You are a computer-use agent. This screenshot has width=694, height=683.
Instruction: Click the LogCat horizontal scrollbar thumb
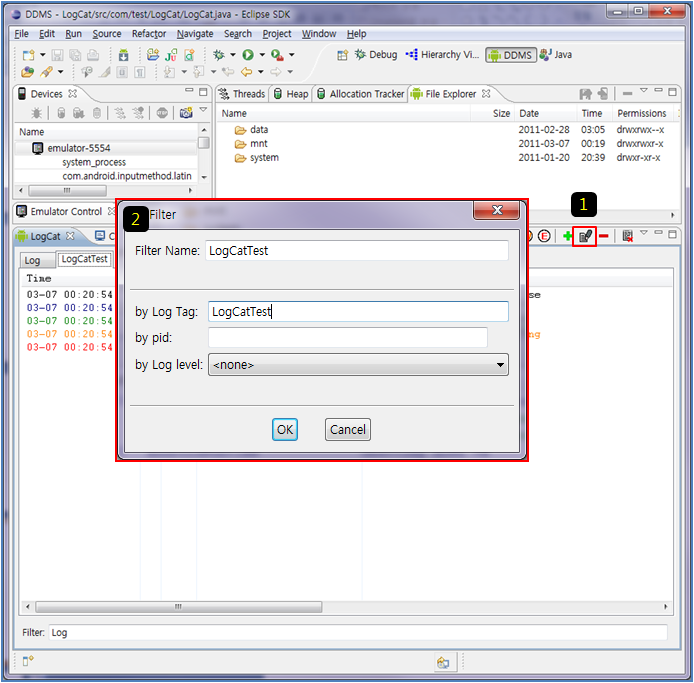pyautogui.click(x=178, y=607)
